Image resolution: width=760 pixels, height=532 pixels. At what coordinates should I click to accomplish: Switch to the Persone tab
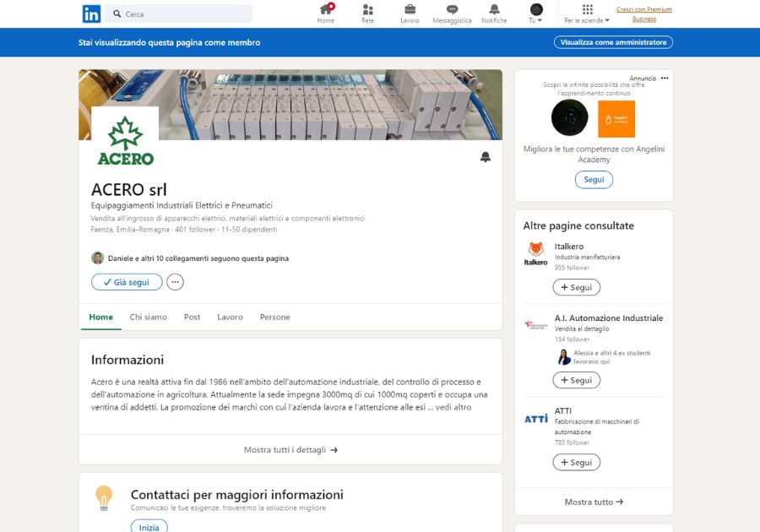274,317
